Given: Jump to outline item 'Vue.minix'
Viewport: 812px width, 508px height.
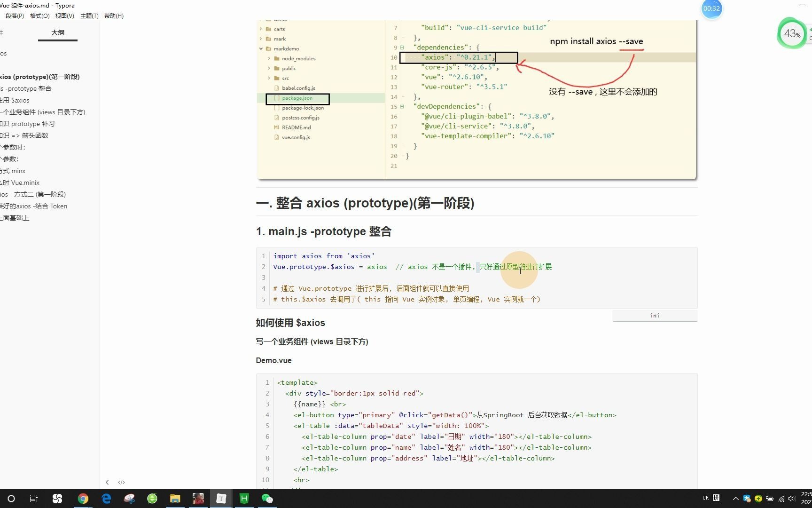Looking at the screenshot, I should (20, 183).
